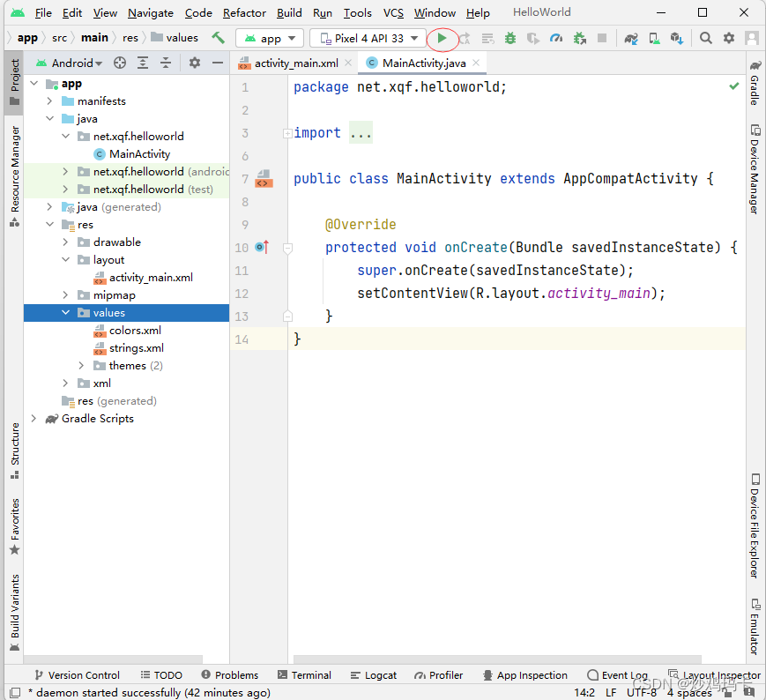The image size is (766, 700).
Task: Toggle the Gradle tool window on right
Action: tap(755, 83)
